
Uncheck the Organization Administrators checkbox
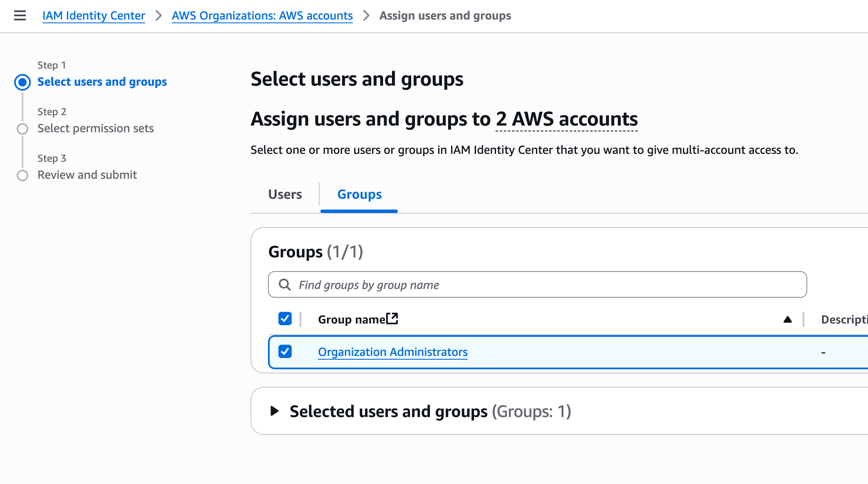click(285, 352)
